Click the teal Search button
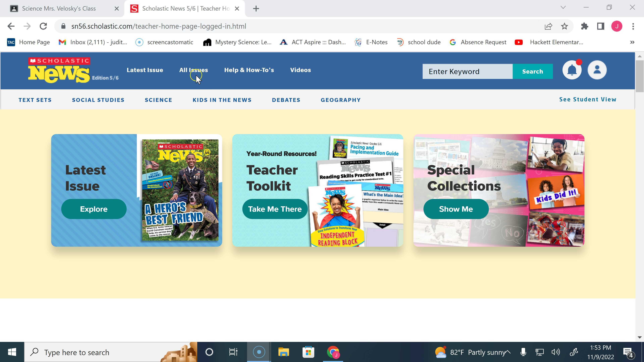This screenshot has height=362, width=644. pyautogui.click(x=532, y=71)
